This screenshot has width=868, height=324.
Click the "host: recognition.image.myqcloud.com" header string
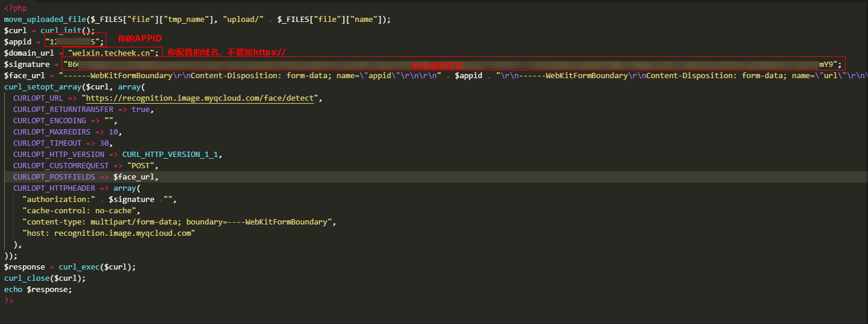tap(109, 233)
